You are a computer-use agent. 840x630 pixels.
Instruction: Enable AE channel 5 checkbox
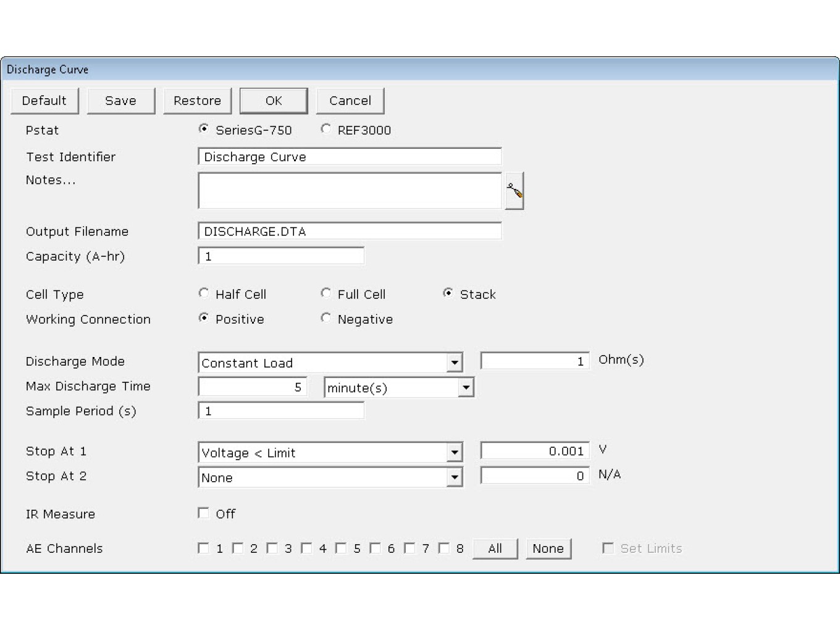tap(340, 548)
